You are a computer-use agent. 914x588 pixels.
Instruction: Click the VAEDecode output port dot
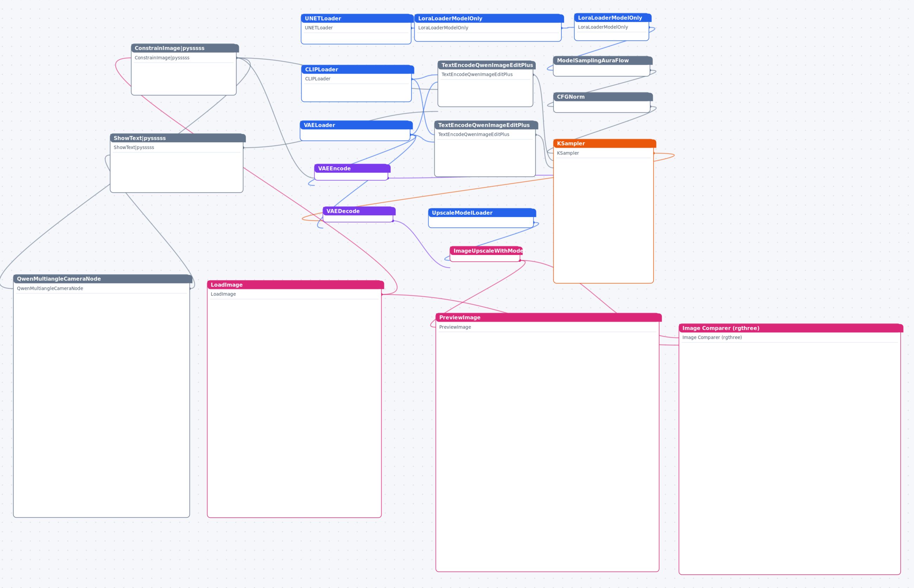tap(393, 221)
